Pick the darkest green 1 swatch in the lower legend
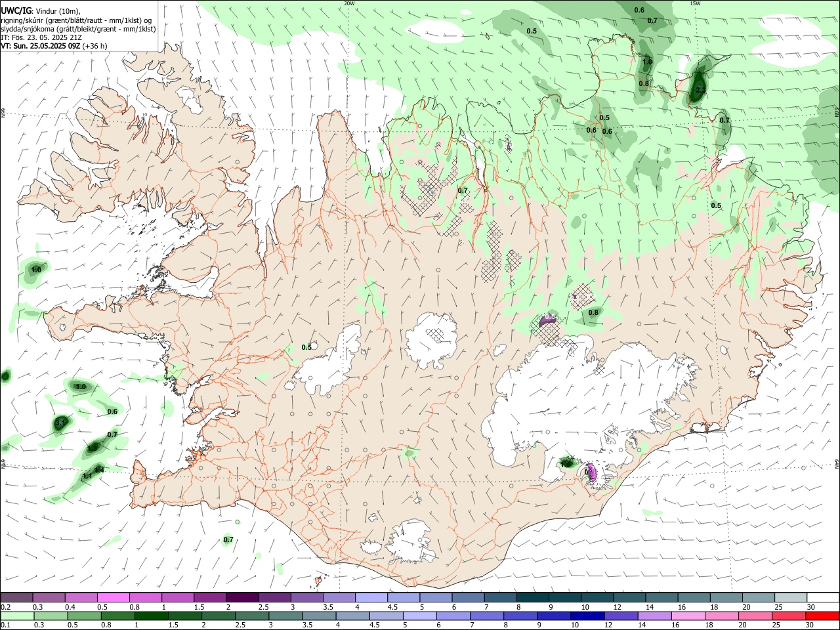Image resolution: width=840 pixels, height=630 pixels. tap(151, 616)
